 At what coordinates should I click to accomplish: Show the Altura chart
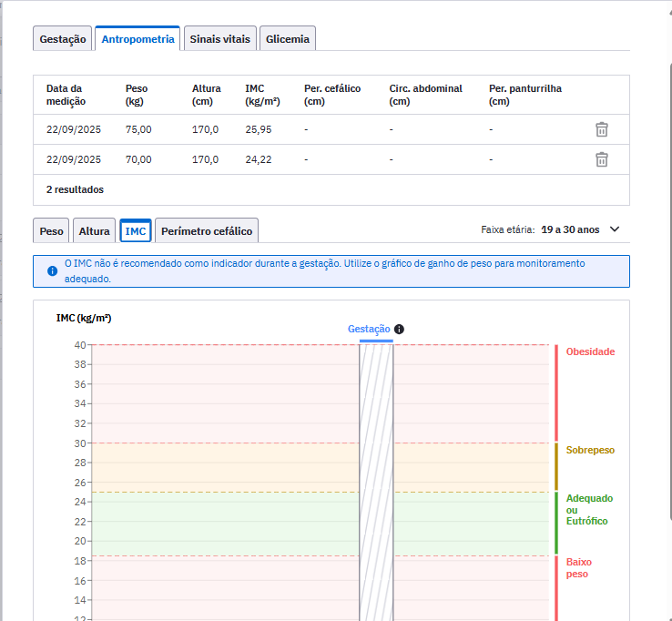coord(94,231)
